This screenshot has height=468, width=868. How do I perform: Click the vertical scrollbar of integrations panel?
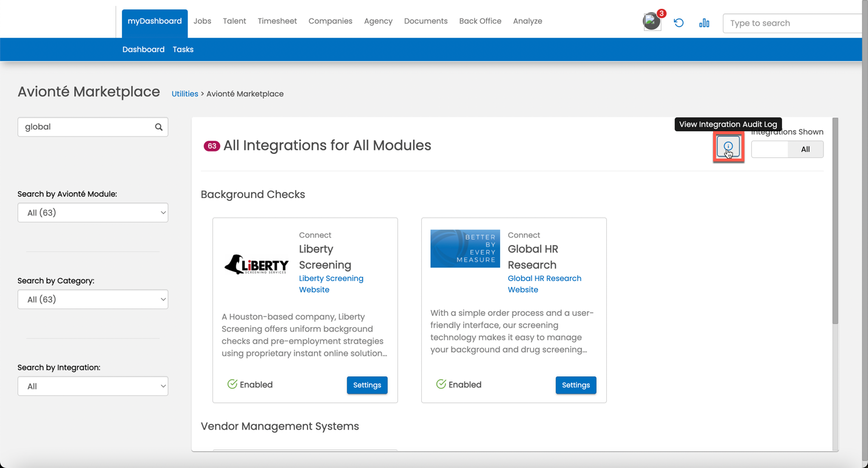[836, 221]
